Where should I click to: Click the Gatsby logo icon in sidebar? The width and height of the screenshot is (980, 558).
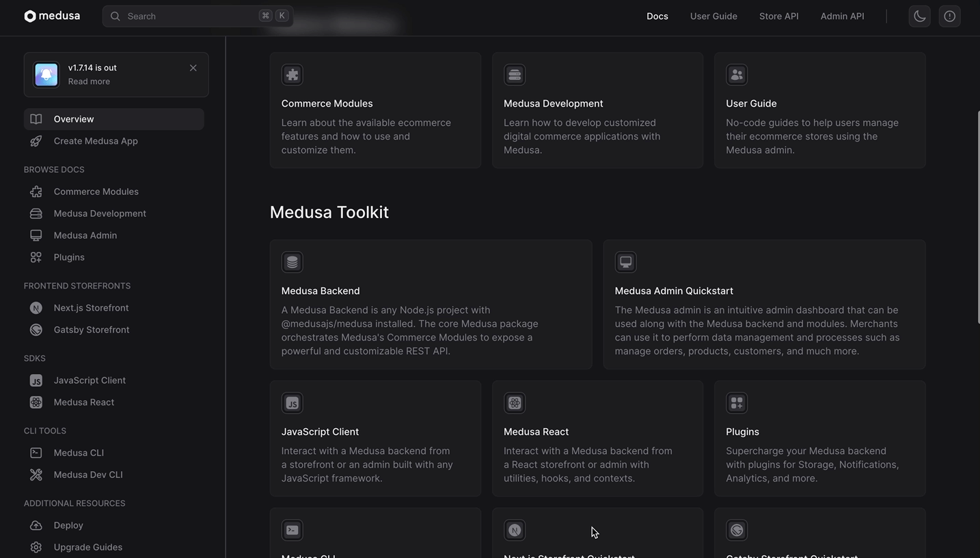click(x=36, y=330)
